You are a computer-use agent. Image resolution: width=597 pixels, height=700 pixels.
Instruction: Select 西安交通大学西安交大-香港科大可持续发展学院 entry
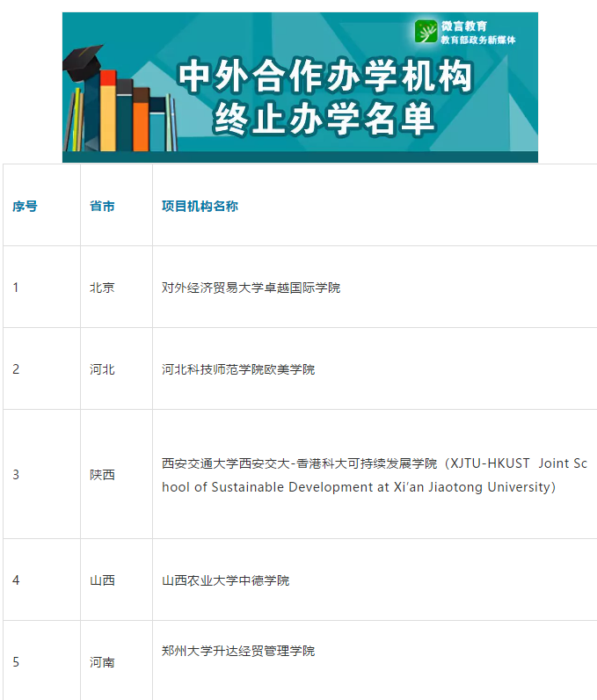click(375, 475)
